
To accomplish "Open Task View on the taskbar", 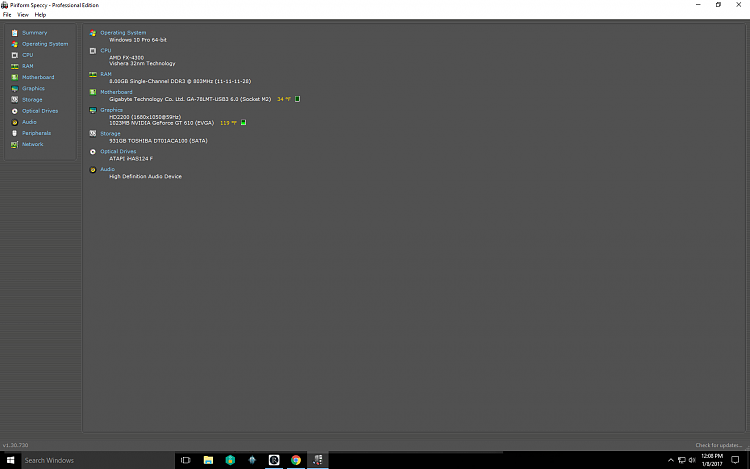I will point(186,460).
